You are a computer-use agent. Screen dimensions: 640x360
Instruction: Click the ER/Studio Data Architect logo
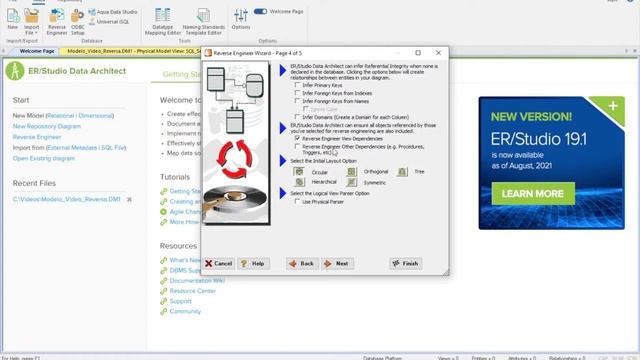[15, 71]
